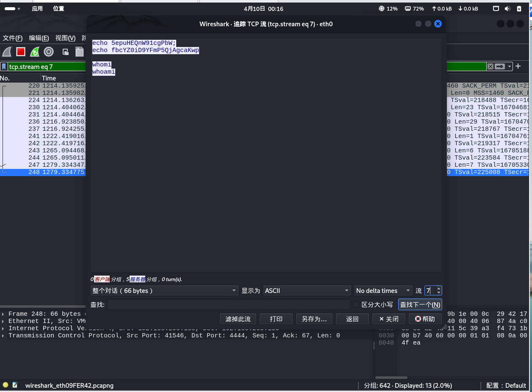Click the hex pane horizontal scrollbar
Viewport: 532px width, 392px height.
(x=391, y=378)
